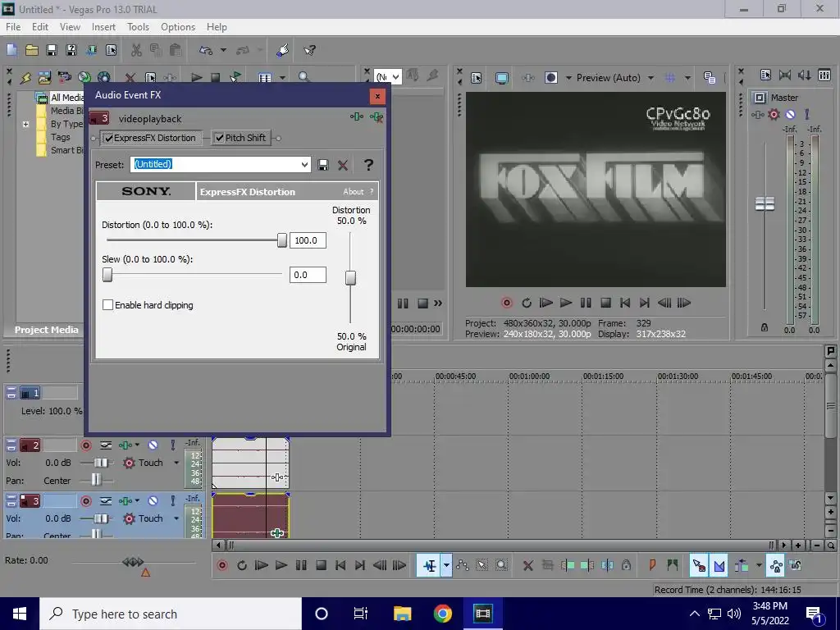Click the Interactive Tutorials hand icon
The image size is (840, 630).
pyautogui.click(x=282, y=50)
